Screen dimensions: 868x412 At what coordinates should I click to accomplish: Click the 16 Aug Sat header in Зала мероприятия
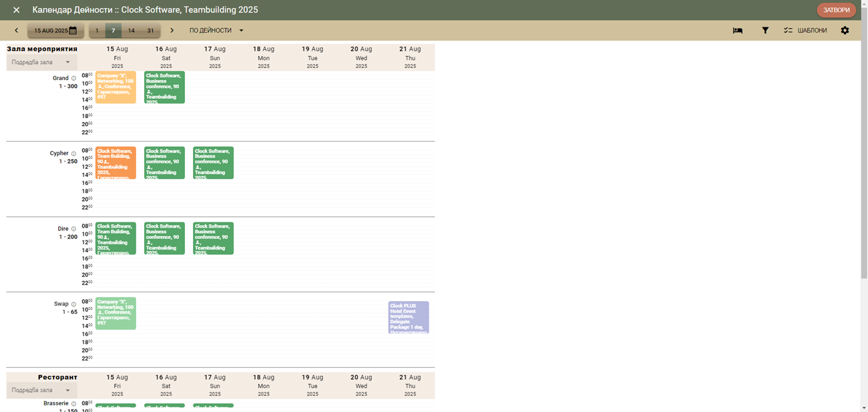click(x=166, y=57)
